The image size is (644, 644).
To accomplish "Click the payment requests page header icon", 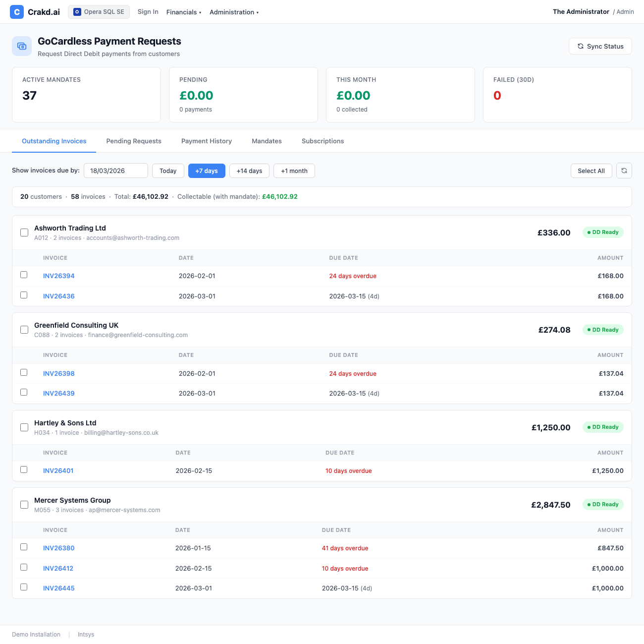I will click(22, 46).
